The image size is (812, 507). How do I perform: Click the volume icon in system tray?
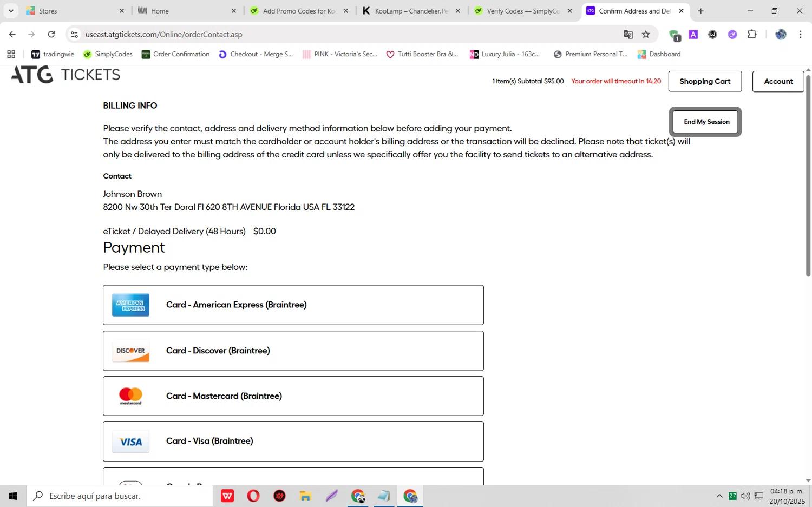click(x=745, y=496)
